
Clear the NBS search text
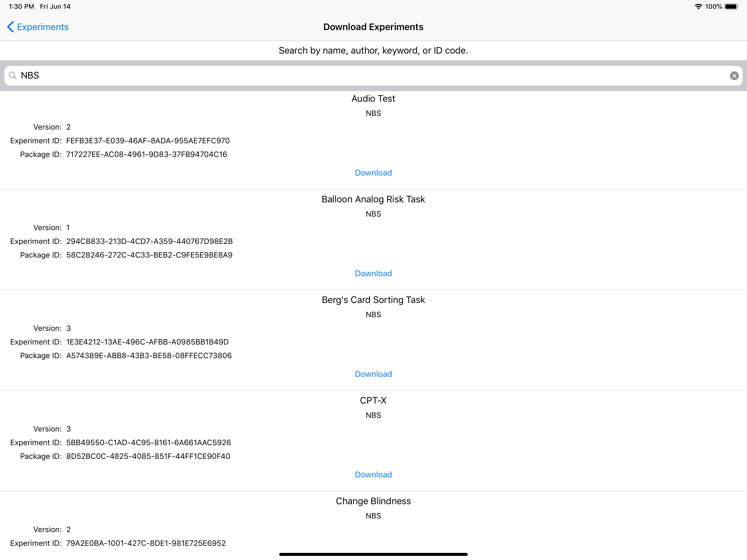[x=734, y=76]
